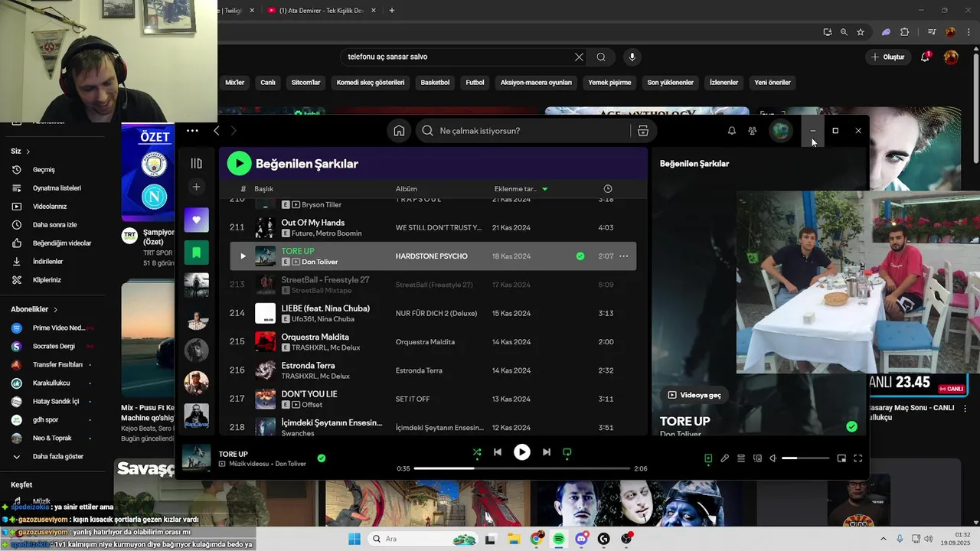
Task: Click Videoya geç button
Action: (694, 395)
